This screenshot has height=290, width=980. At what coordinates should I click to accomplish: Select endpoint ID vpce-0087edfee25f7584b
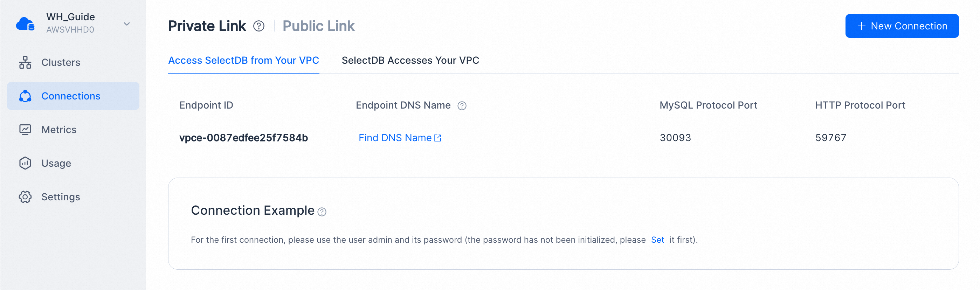[243, 138]
